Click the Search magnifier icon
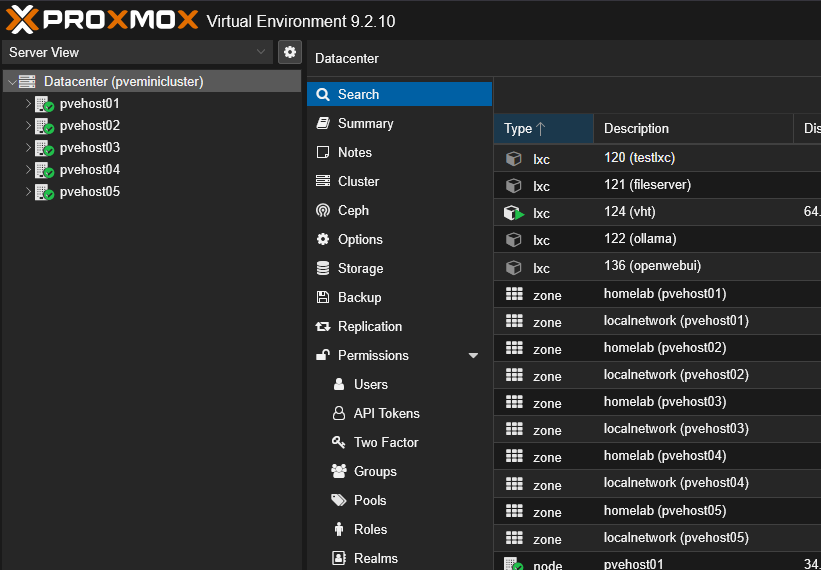The image size is (821, 570). [323, 95]
